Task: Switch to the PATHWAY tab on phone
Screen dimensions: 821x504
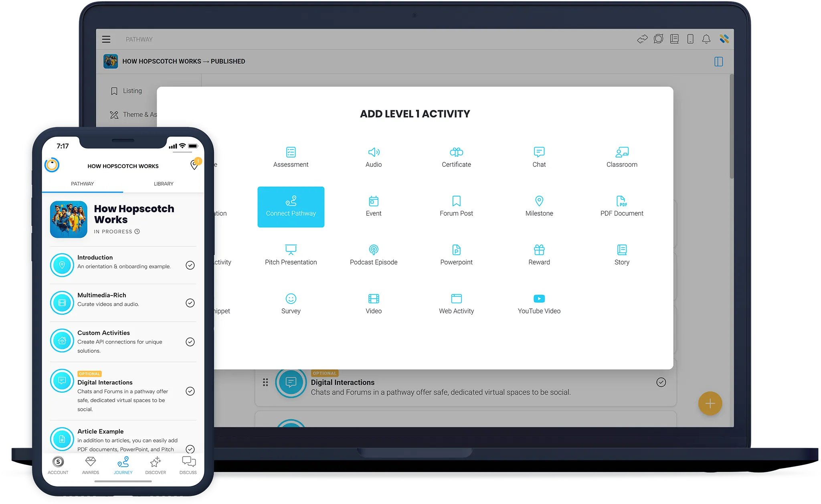Action: pos(82,184)
